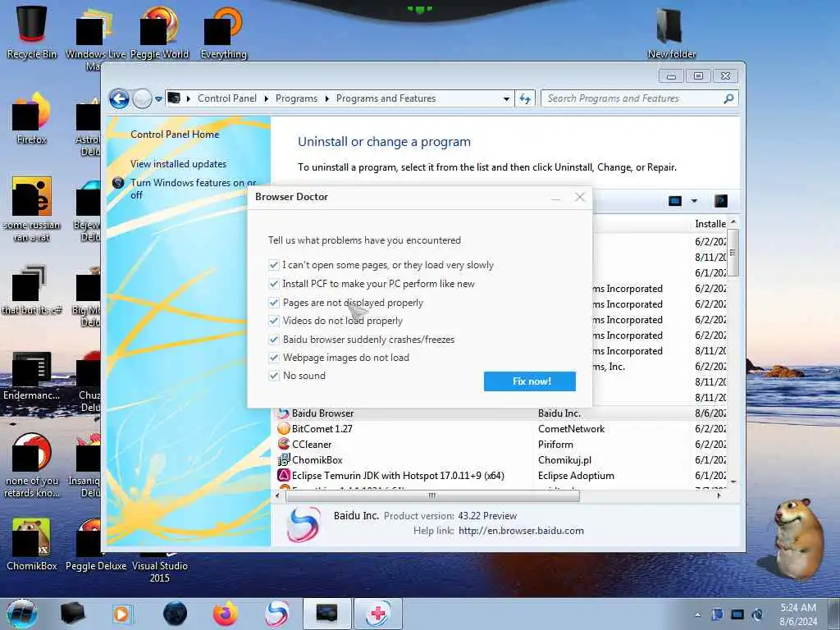Image resolution: width=840 pixels, height=630 pixels.
Task: Click the BitComet program icon
Action: [x=283, y=428]
